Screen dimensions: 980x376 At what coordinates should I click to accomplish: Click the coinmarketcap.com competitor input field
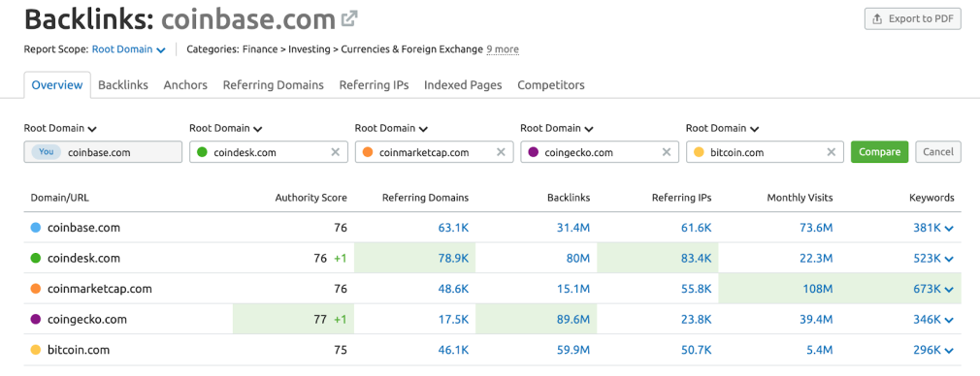435,152
